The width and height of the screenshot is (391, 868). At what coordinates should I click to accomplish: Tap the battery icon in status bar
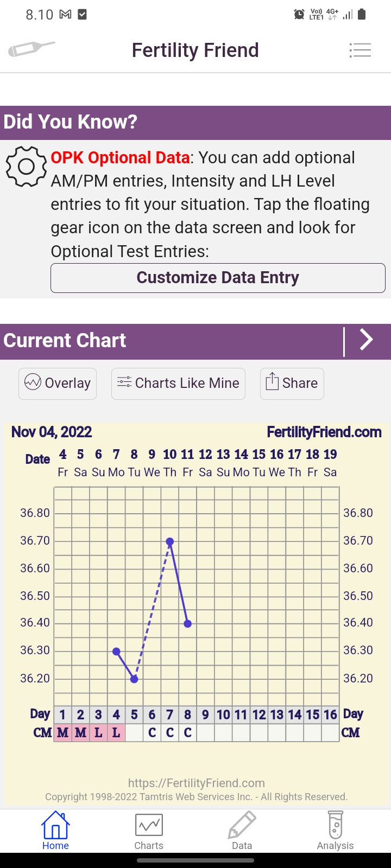[x=362, y=15]
